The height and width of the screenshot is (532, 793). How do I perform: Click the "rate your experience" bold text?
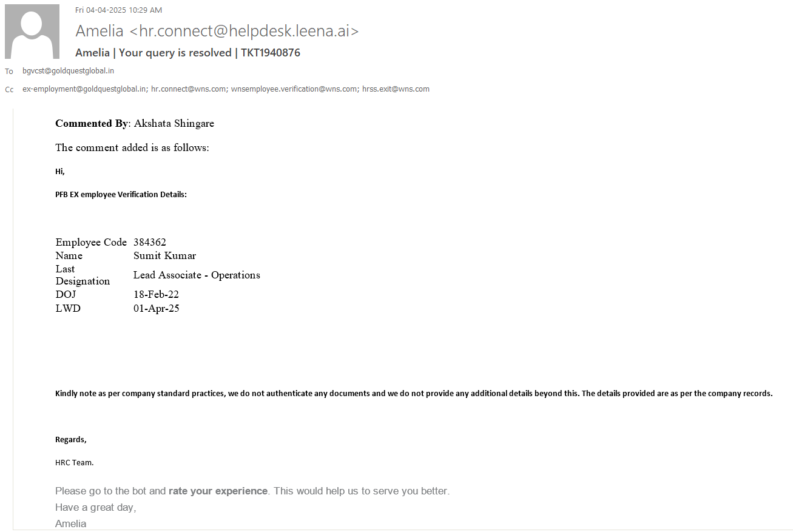218,491
